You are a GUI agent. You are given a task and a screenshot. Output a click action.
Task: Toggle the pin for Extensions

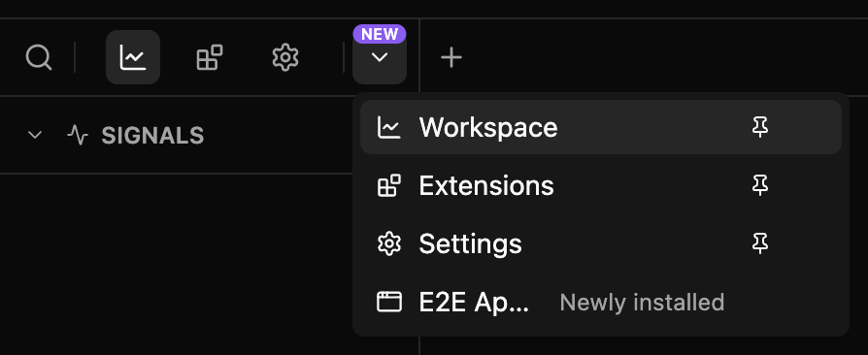(760, 185)
